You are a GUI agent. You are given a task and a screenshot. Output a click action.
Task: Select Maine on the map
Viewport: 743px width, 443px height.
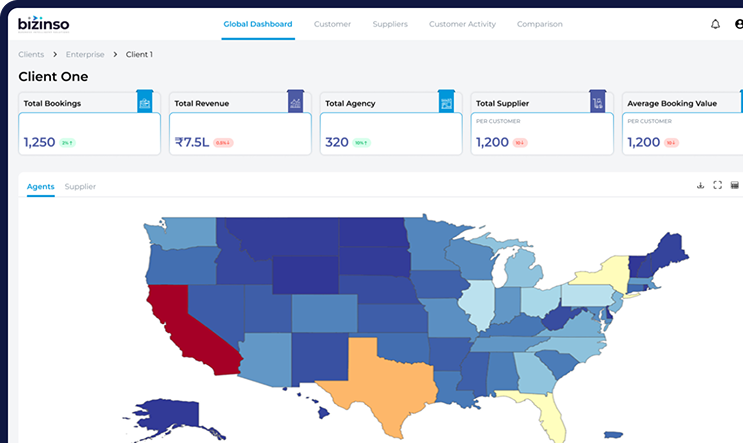669,250
